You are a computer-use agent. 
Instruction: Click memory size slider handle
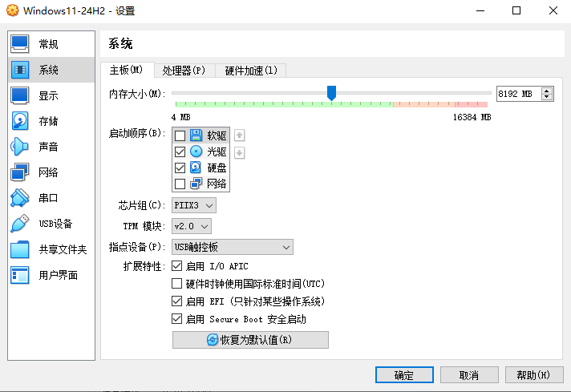331,93
